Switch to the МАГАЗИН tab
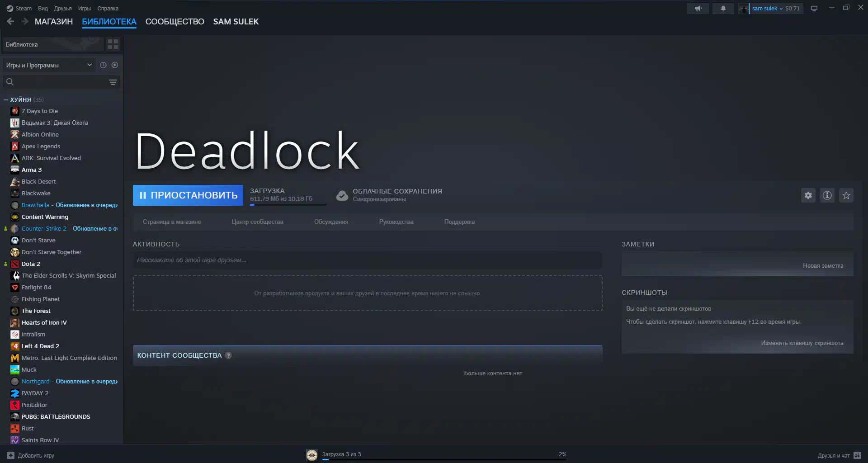Image resolution: width=868 pixels, height=463 pixels. (x=54, y=22)
